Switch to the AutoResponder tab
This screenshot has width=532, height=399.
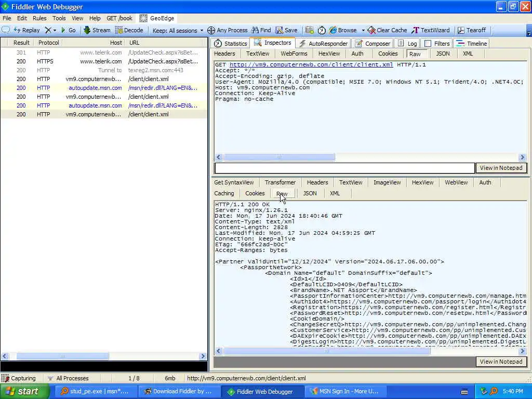[324, 44]
